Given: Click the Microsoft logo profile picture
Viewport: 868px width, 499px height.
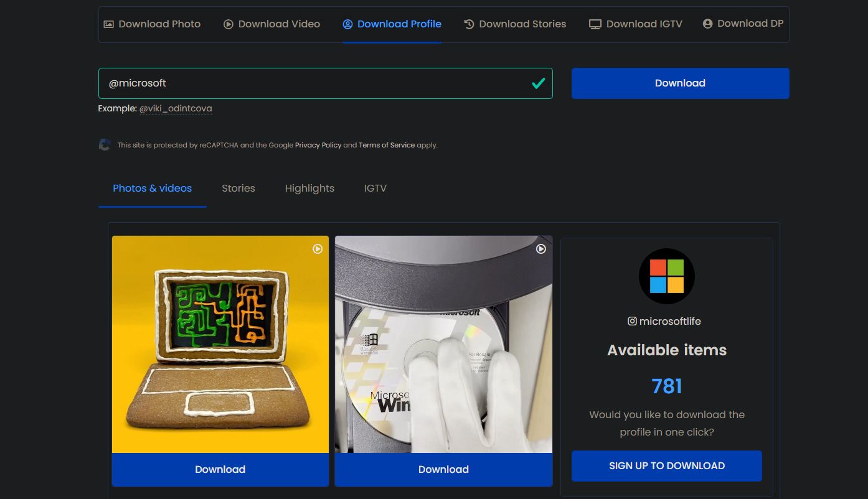Looking at the screenshot, I should point(667,276).
